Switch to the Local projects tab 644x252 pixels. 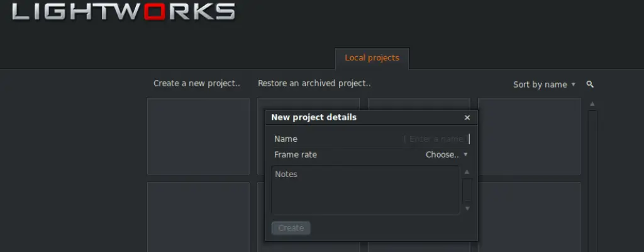pyautogui.click(x=372, y=58)
